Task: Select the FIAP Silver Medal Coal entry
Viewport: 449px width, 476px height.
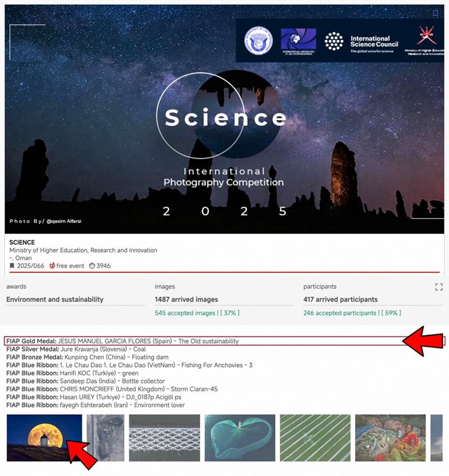Action: pyautogui.click(x=76, y=349)
